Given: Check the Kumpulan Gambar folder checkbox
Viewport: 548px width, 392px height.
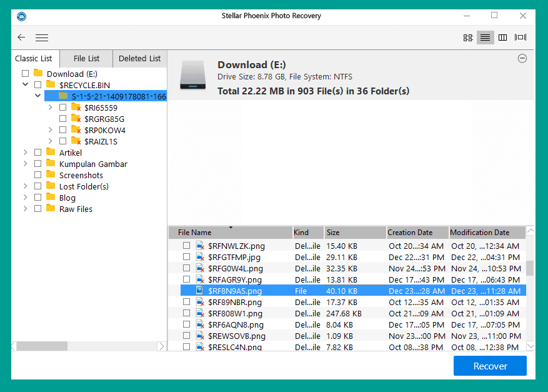Looking at the screenshot, I should (x=37, y=163).
